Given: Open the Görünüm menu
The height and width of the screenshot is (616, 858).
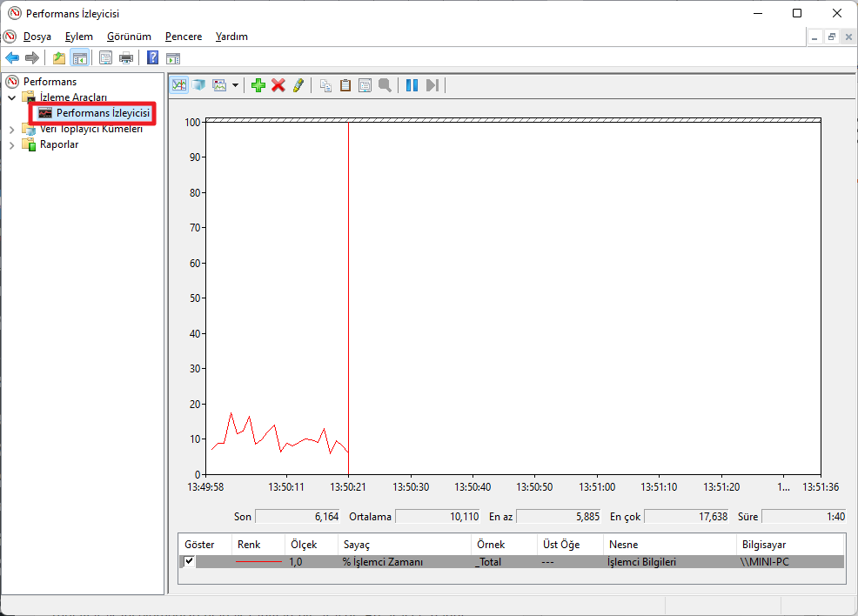Looking at the screenshot, I should coord(129,37).
